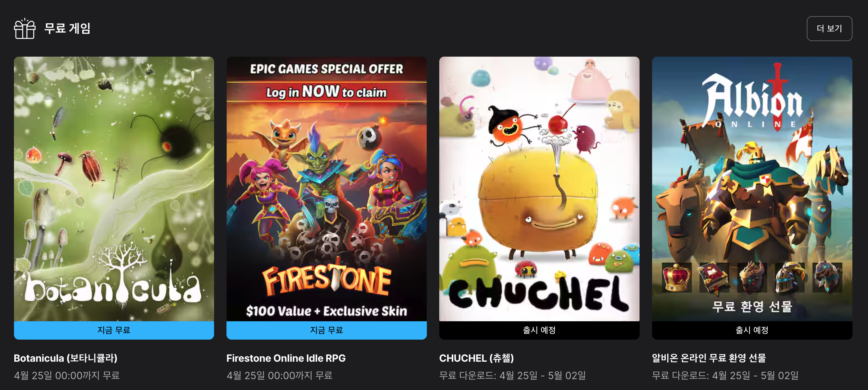Click the red spellbook icon on the Albion cover
The height and width of the screenshot is (390, 868).
click(x=714, y=278)
